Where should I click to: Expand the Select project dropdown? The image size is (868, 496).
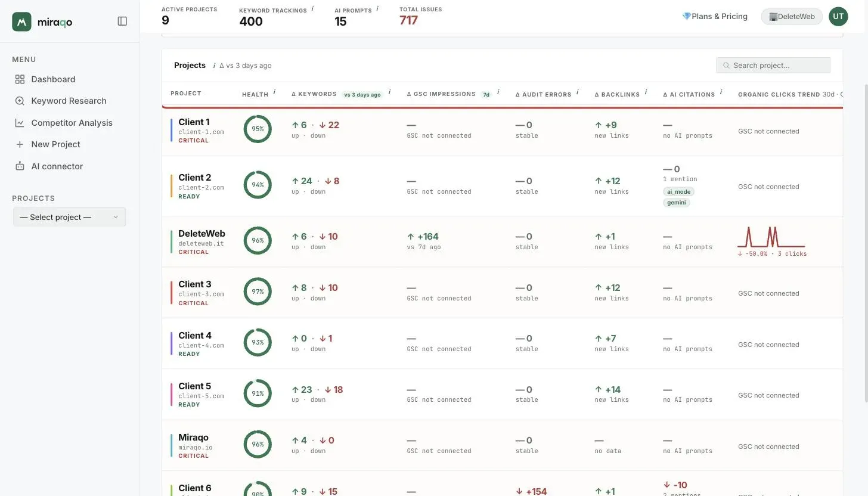69,217
